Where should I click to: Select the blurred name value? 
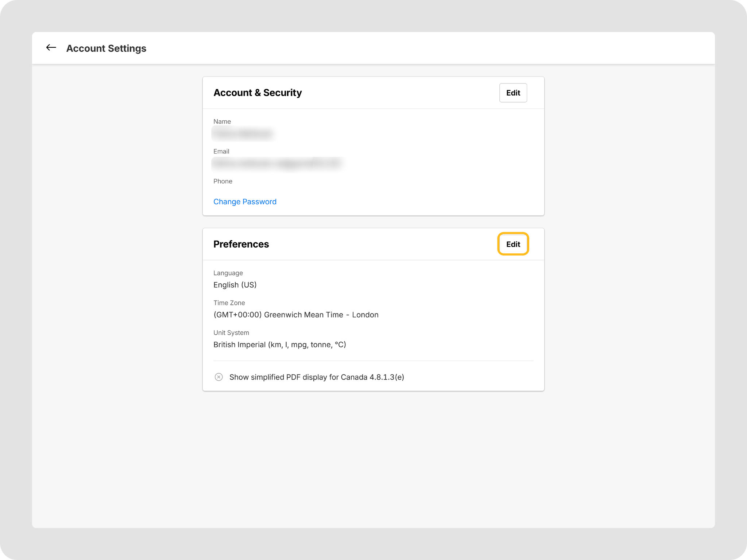tap(243, 134)
